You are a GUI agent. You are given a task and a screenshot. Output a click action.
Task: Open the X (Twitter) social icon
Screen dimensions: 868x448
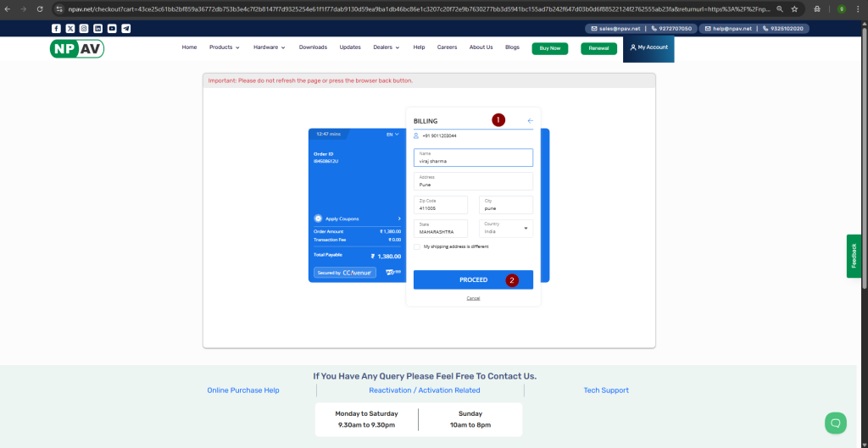(70, 28)
